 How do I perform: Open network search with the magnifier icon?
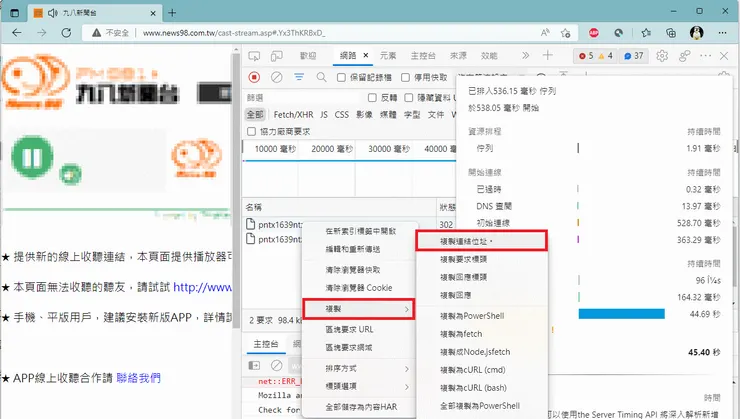321,77
